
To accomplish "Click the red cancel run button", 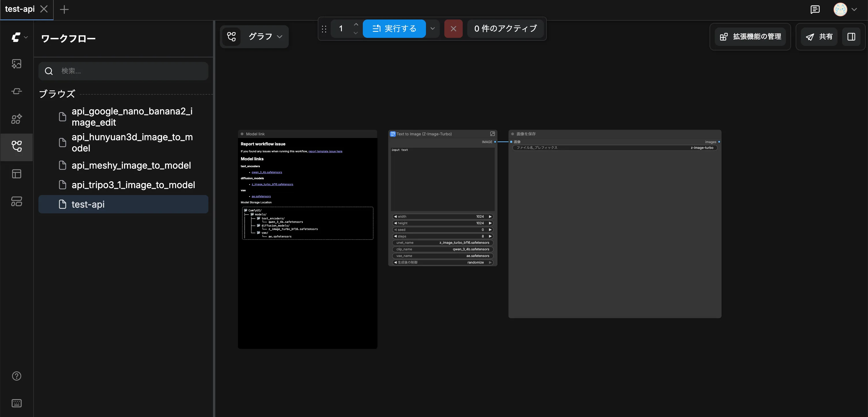I will click(x=453, y=29).
